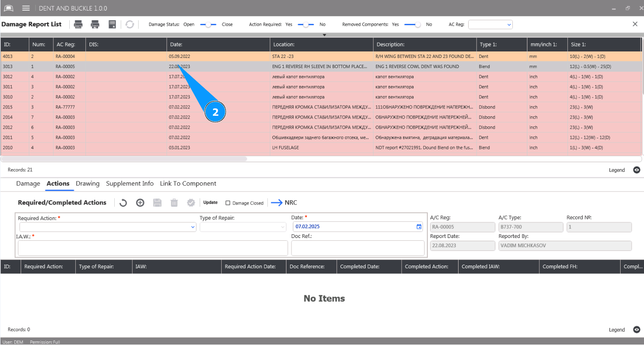Click the LH FUSELAGE location cell
Viewport: 644px width, 345px height.
tap(322, 147)
